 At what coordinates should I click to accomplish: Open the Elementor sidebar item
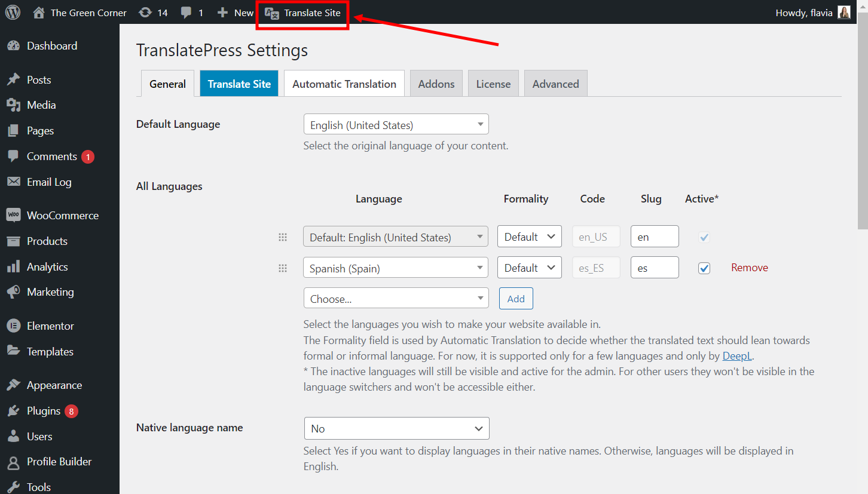[13, 326]
